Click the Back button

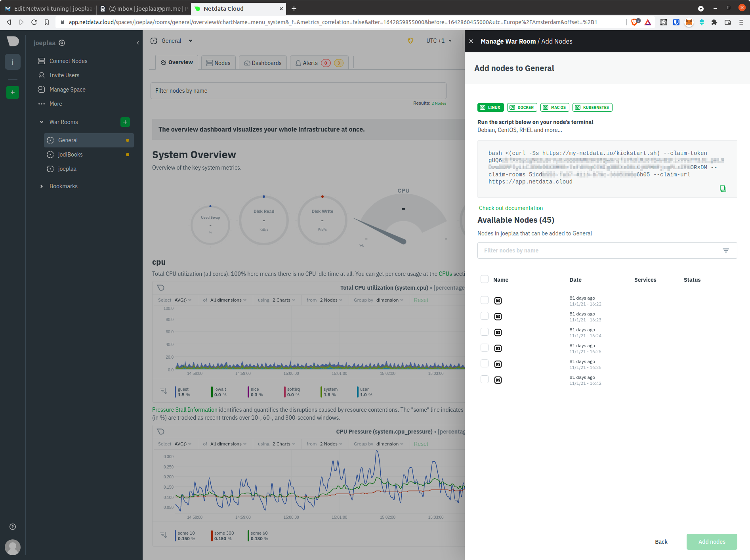click(x=661, y=542)
